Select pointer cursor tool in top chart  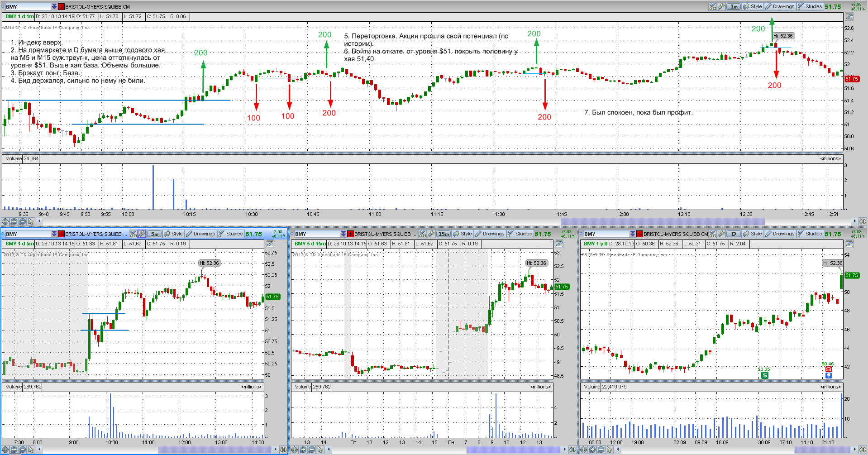pos(31,221)
